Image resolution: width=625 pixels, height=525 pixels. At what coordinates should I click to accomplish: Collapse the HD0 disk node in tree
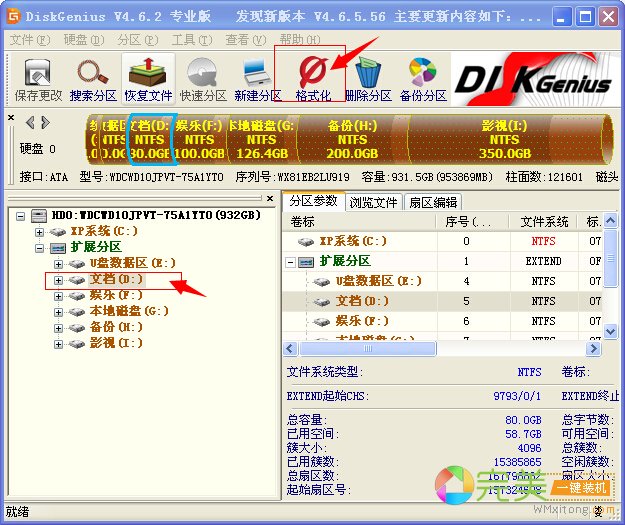[20, 216]
